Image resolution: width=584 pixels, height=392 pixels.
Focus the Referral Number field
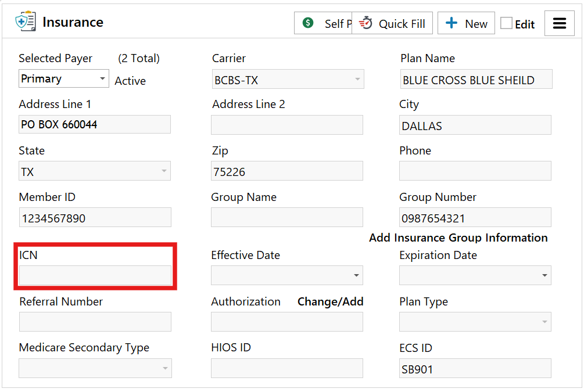tap(95, 322)
